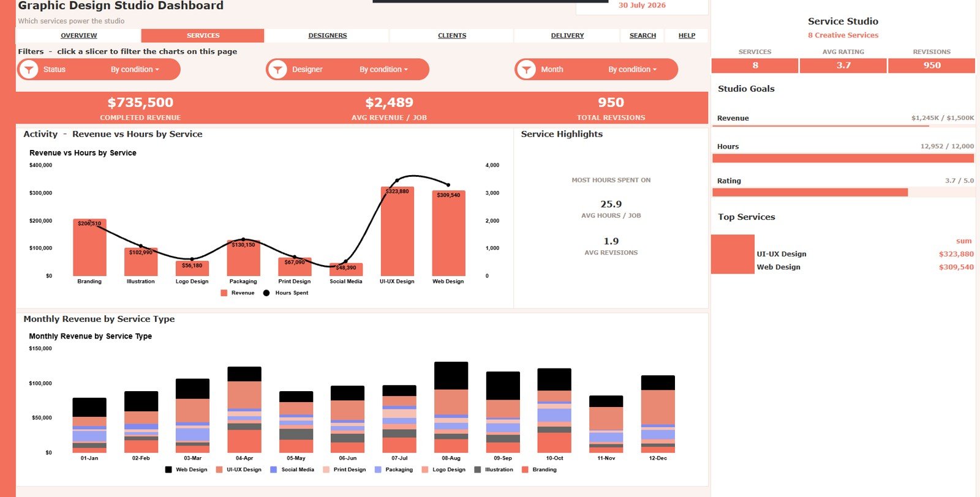Select the SERVICES tab
The image size is (980, 497).
[203, 35]
